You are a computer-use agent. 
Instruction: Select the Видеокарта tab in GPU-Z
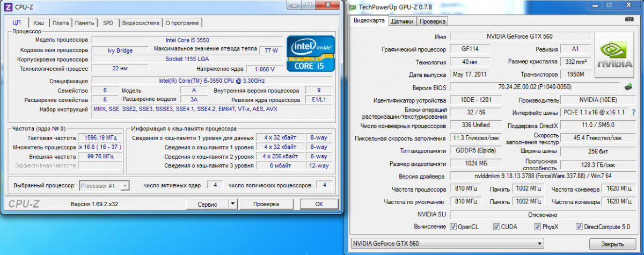click(369, 21)
